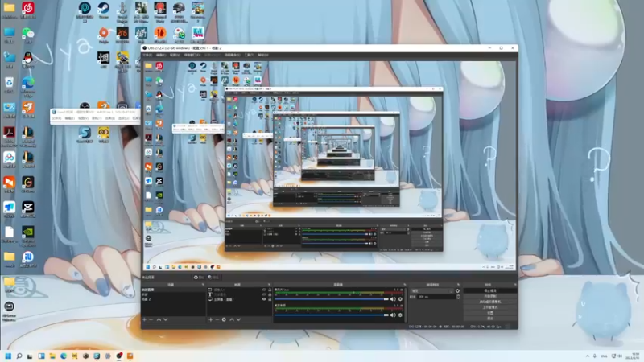This screenshot has width=644, height=362.
Task: Open Mic/Aux audio settings gear
Action: click(400, 299)
